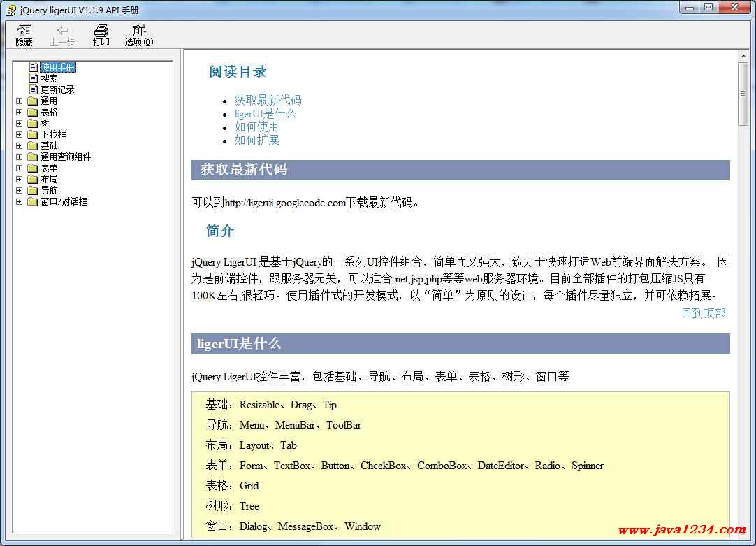Viewport: 756px width, 546px height.
Task: Click the 窗口/对话框 folder icon
Action: click(32, 201)
